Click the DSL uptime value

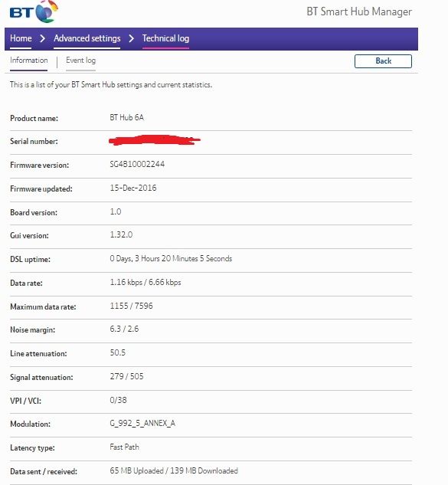pyautogui.click(x=171, y=258)
